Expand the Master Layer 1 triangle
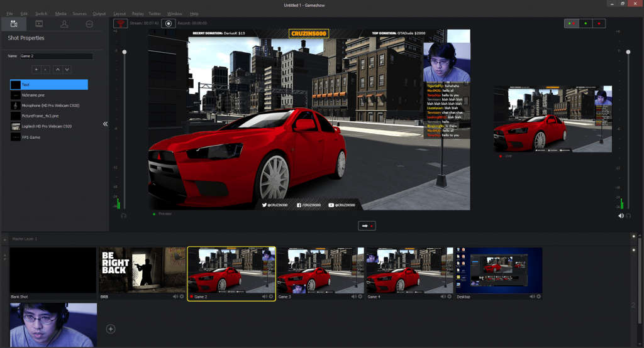 tap(5, 239)
